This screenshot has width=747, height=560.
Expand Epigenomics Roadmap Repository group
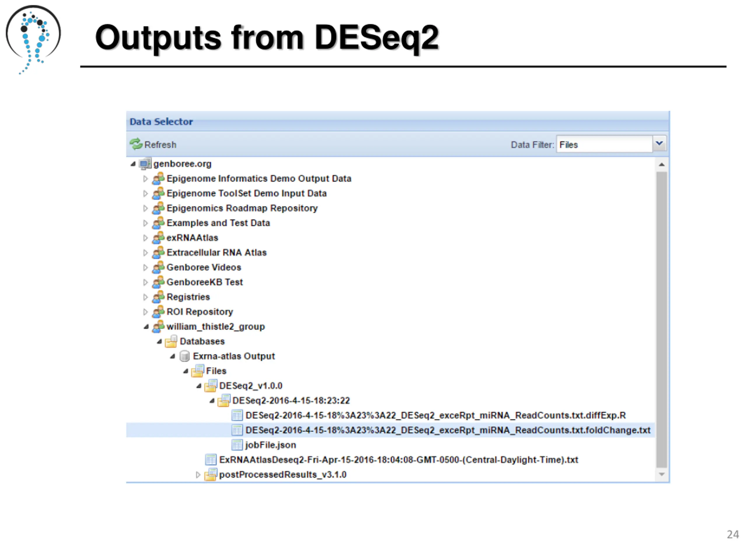145,208
